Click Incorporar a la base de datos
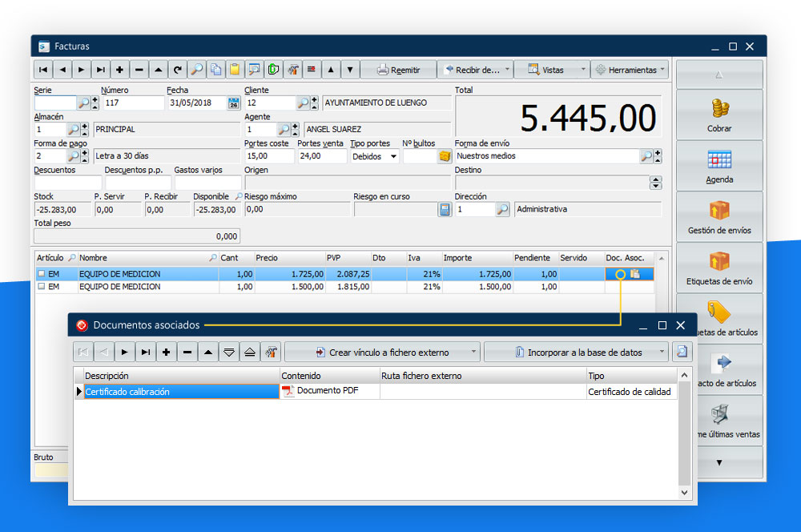The image size is (801, 532). tap(576, 352)
